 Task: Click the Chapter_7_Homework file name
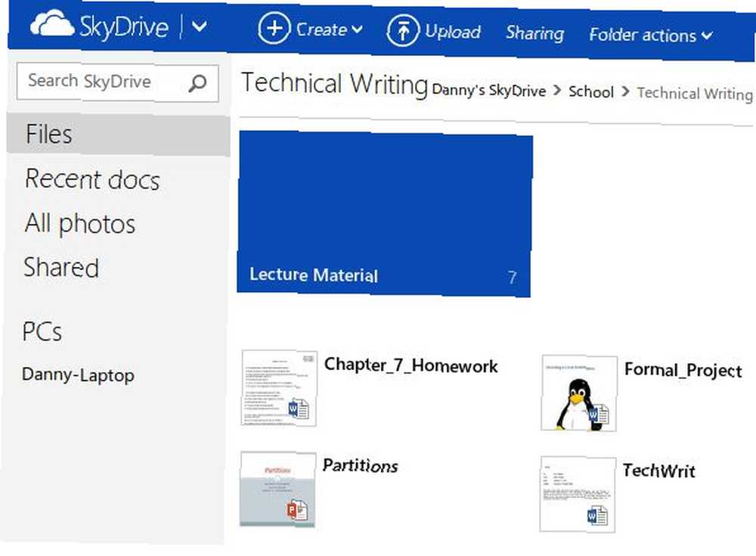[411, 365]
